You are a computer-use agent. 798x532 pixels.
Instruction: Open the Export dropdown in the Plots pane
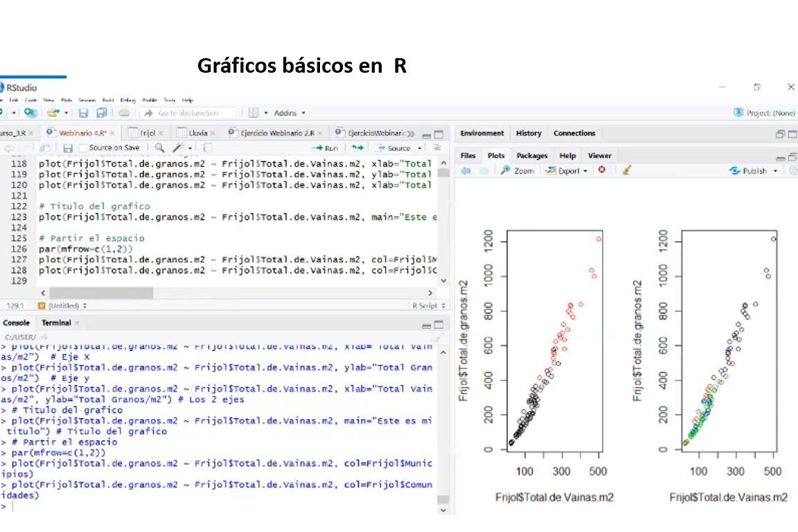click(567, 170)
